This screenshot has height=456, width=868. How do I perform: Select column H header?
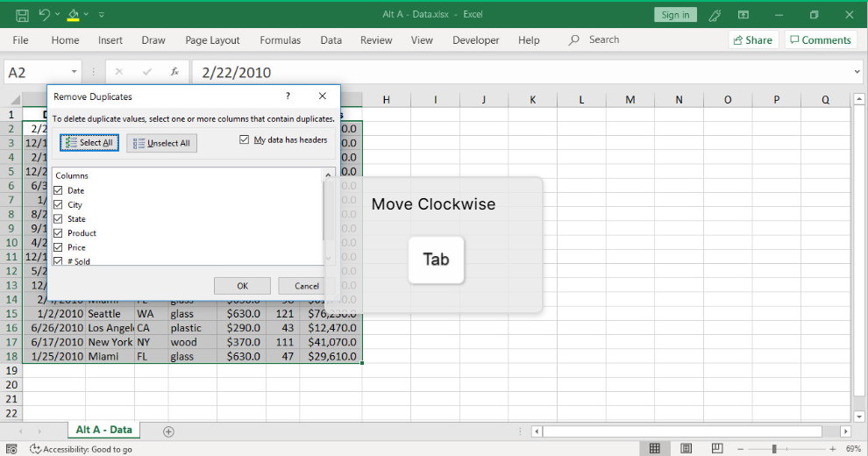[386, 100]
